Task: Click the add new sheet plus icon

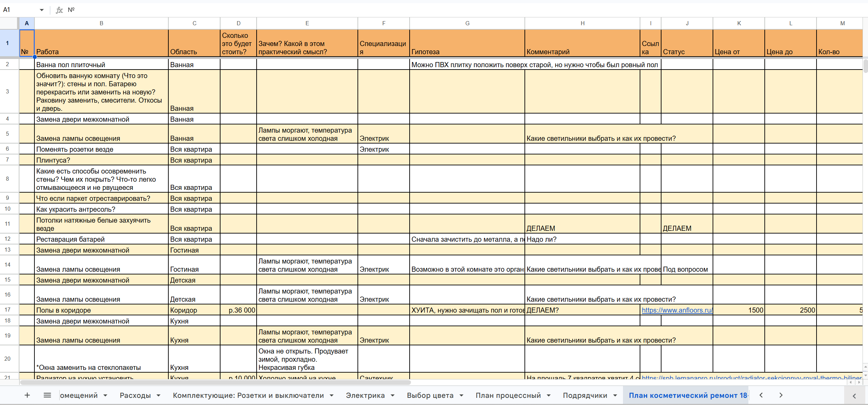Action: pos(27,395)
